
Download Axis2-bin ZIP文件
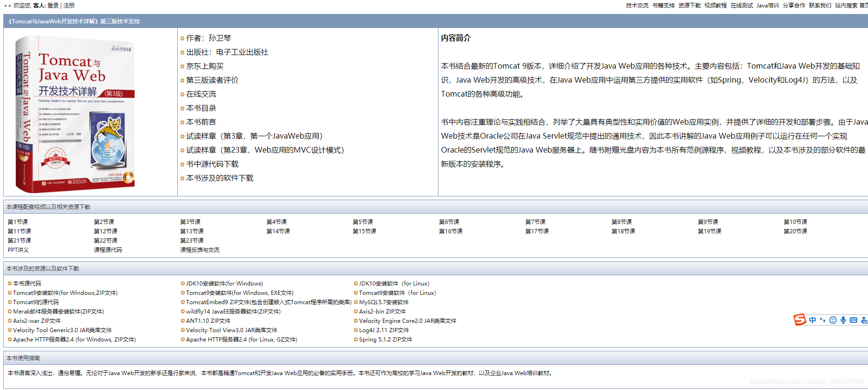382,312
